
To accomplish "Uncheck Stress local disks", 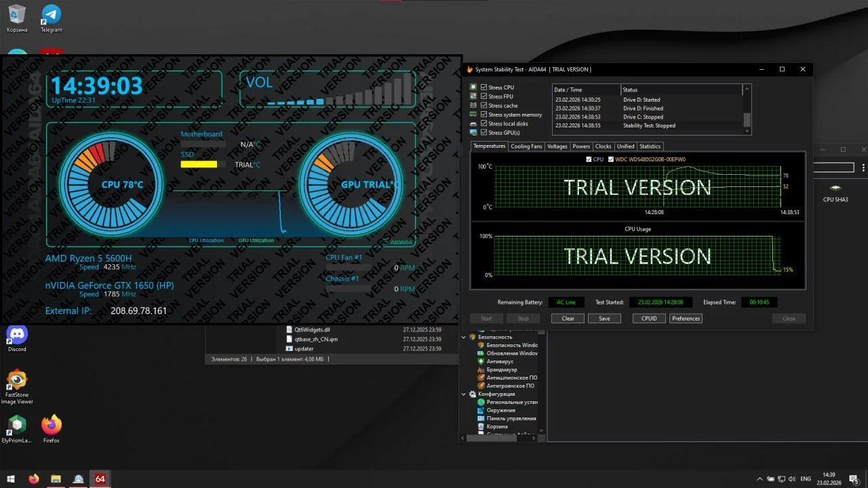I will click(484, 123).
